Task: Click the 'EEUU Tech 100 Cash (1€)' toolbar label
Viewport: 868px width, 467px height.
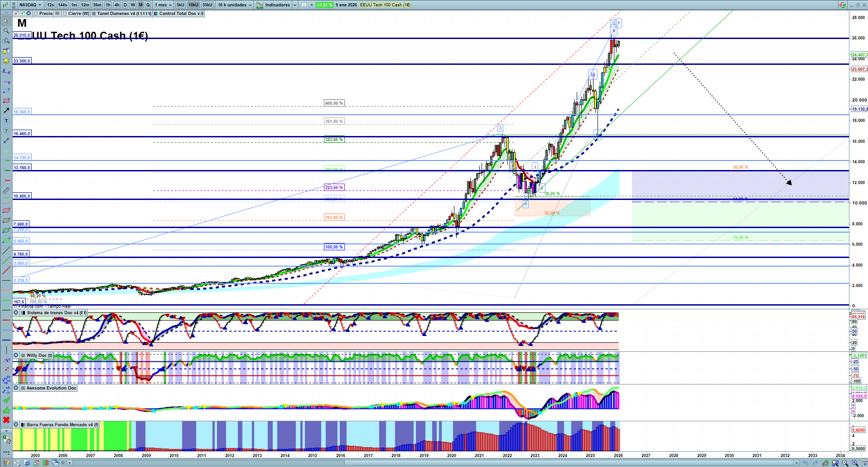Action: 386,5
